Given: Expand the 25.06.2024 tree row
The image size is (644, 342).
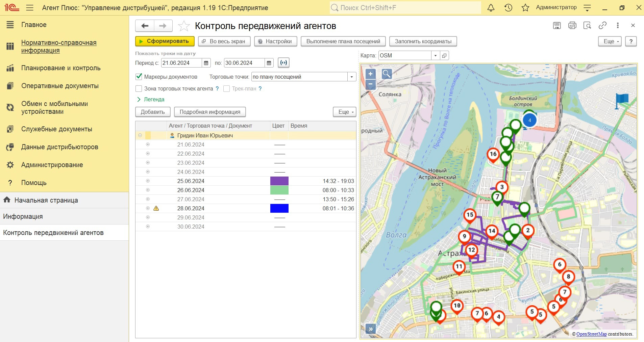Looking at the screenshot, I should (x=148, y=181).
